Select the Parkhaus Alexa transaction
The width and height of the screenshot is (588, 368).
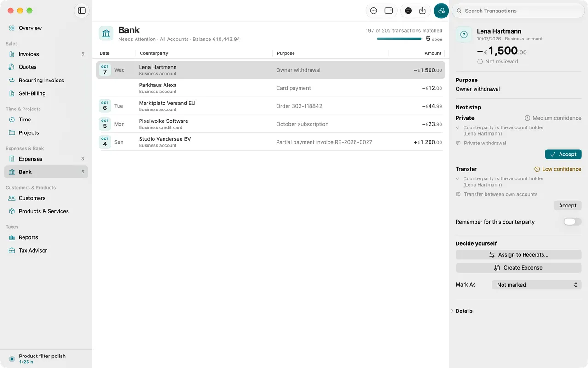[271, 88]
